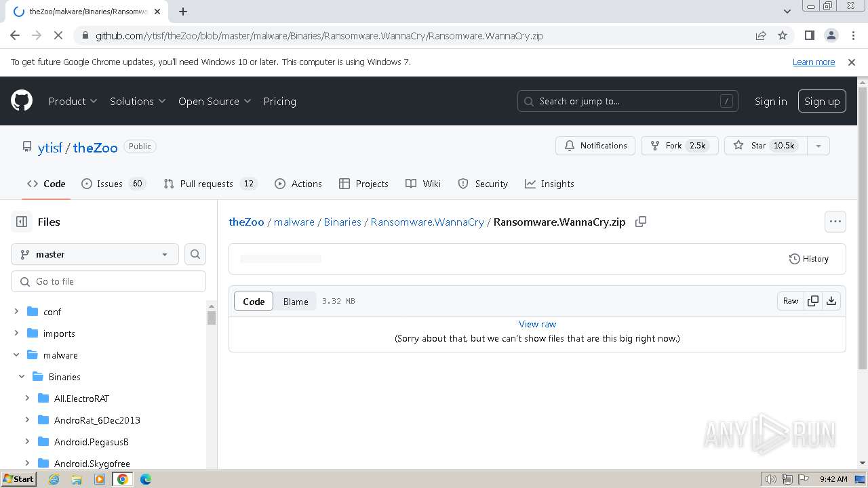Switch to the Issues tab
This screenshot has width=868, height=488.
coord(114,184)
